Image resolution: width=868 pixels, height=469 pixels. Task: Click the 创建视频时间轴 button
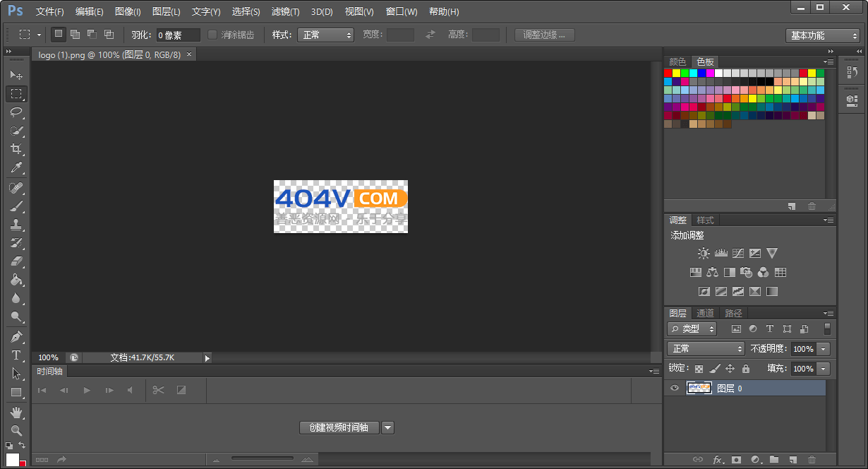[x=339, y=427]
